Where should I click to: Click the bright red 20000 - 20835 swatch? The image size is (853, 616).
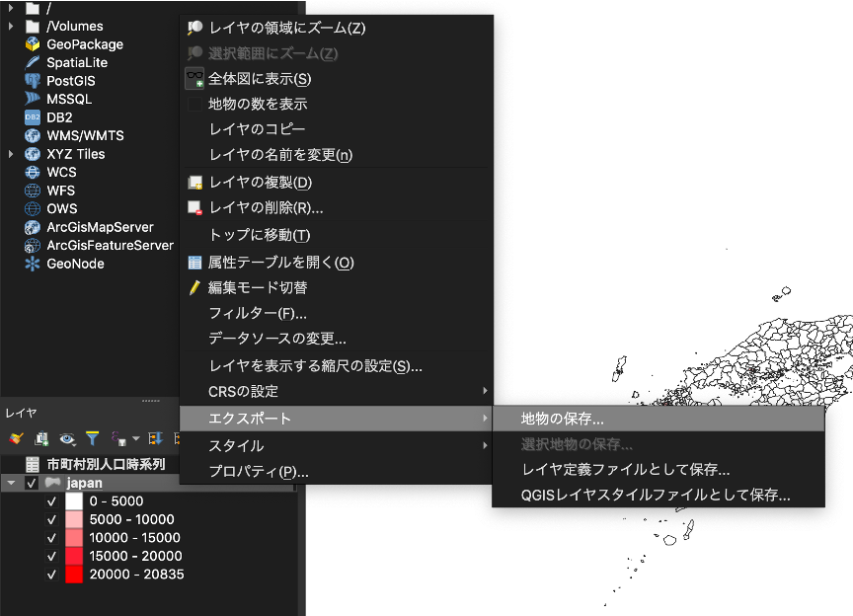[74, 575]
